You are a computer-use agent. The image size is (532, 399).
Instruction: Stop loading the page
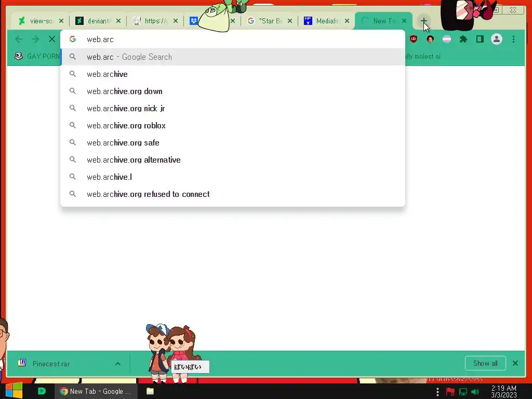click(51, 39)
